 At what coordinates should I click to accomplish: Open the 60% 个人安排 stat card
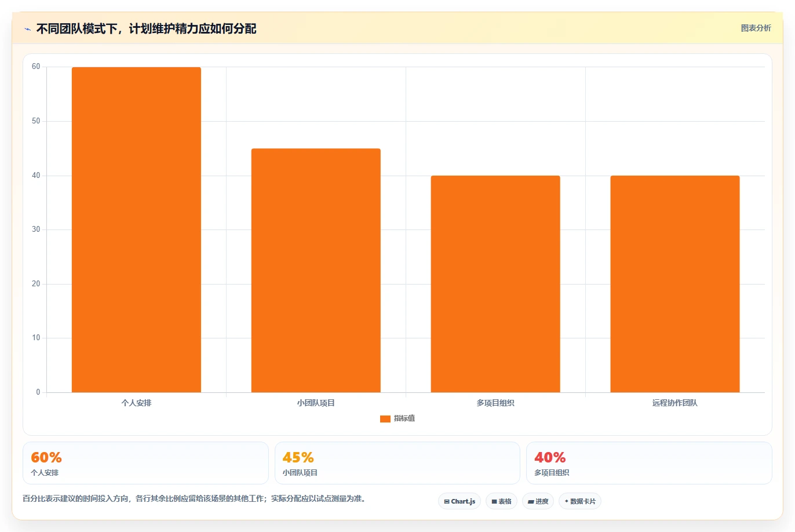(x=145, y=463)
